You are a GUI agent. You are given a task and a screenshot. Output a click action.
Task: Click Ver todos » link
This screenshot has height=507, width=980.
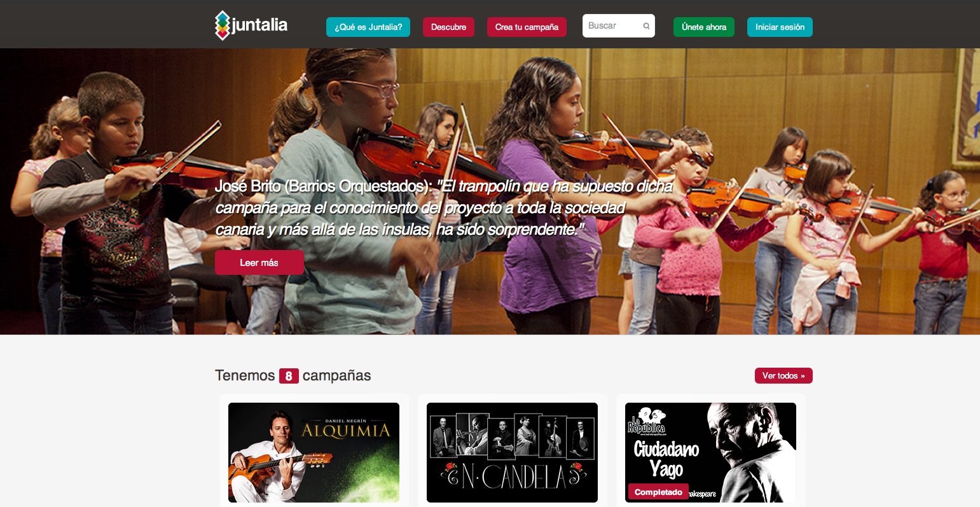783,375
